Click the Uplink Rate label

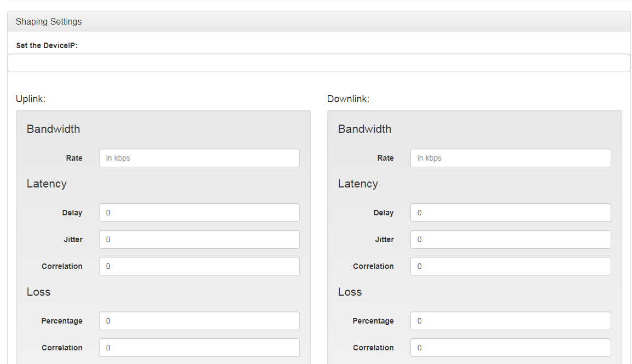coord(74,158)
